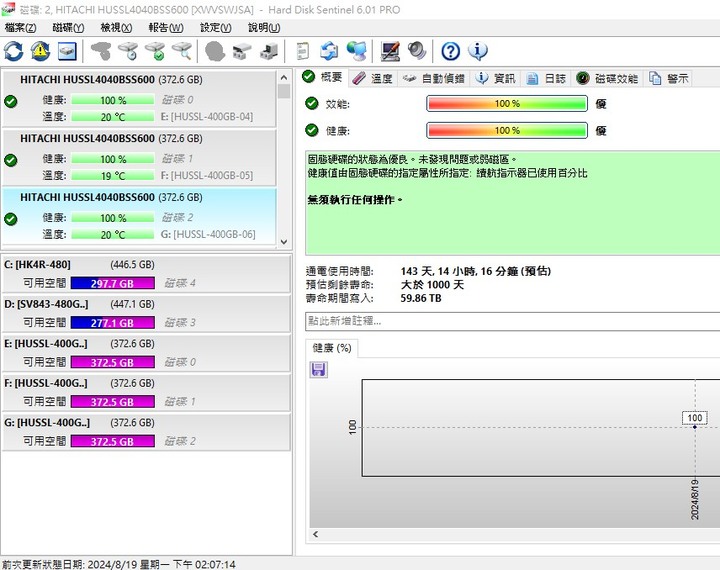Click the gray stethoscope disk toolbar icon
The height and width of the screenshot is (570, 720).
coord(101,51)
